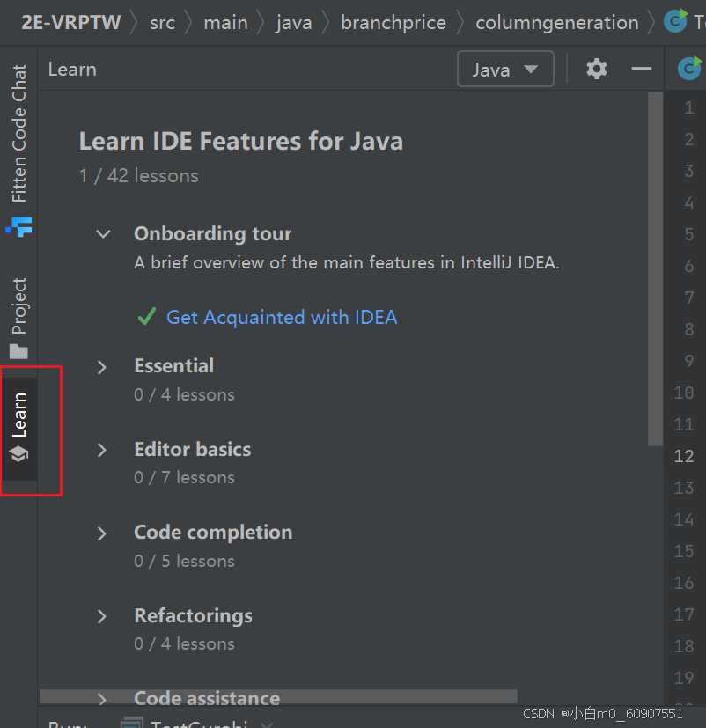Click the Editor basics heading
The image size is (706, 728).
tap(193, 450)
